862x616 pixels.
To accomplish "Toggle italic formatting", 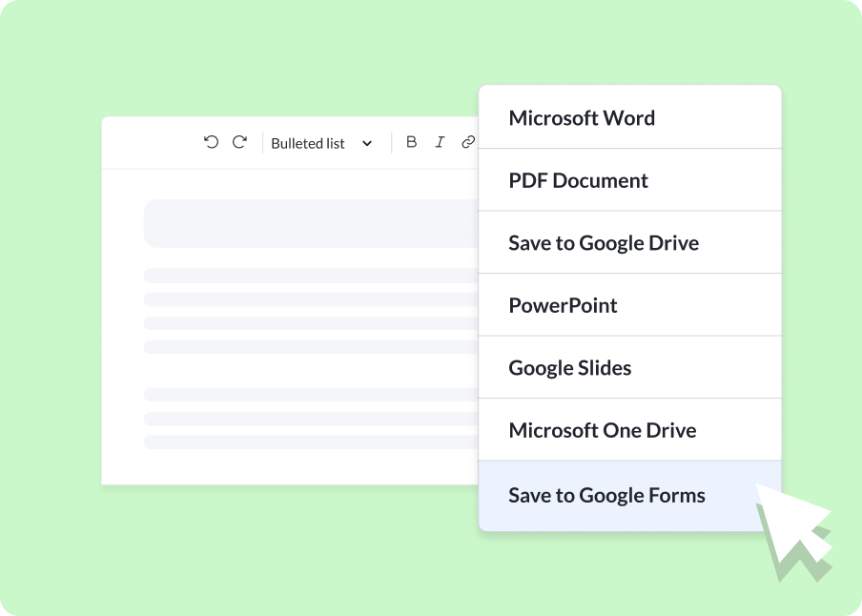I will tap(440, 142).
